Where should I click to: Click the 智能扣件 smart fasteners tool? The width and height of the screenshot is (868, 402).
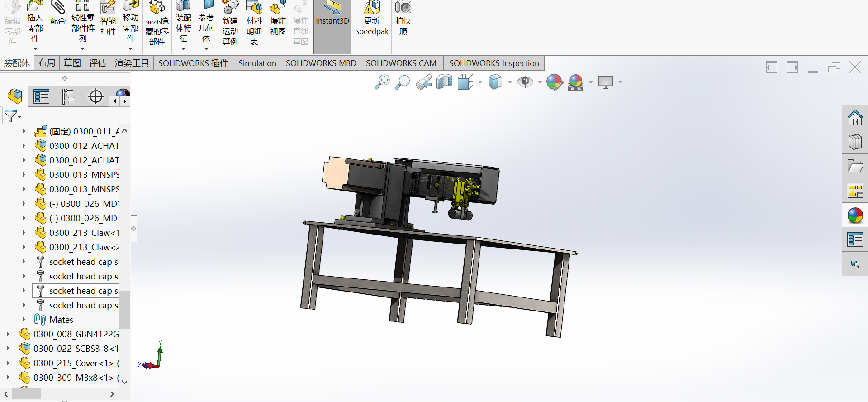tap(108, 18)
